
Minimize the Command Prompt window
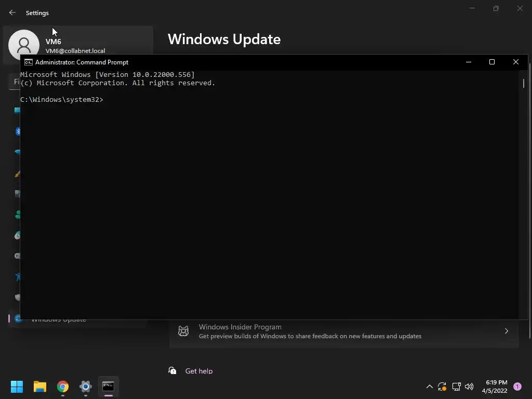click(x=469, y=62)
